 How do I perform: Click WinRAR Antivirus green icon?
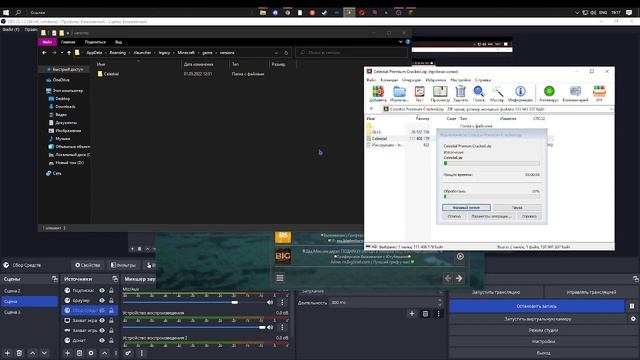click(x=549, y=94)
